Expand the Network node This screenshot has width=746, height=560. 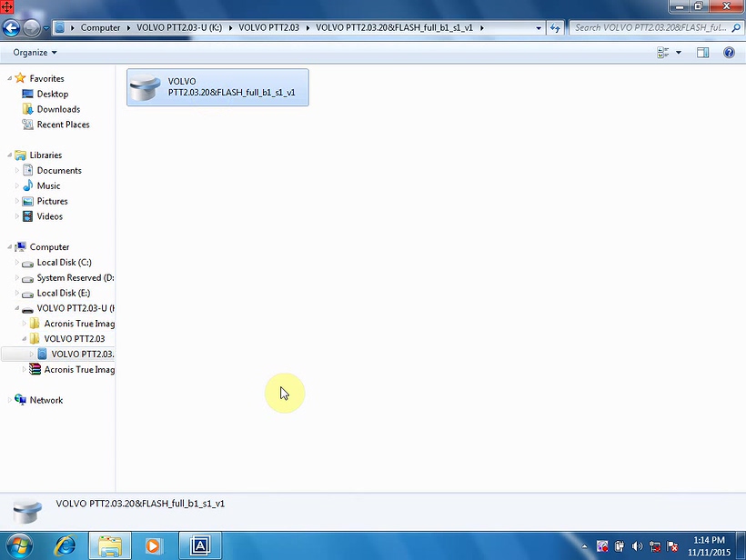click(9, 400)
